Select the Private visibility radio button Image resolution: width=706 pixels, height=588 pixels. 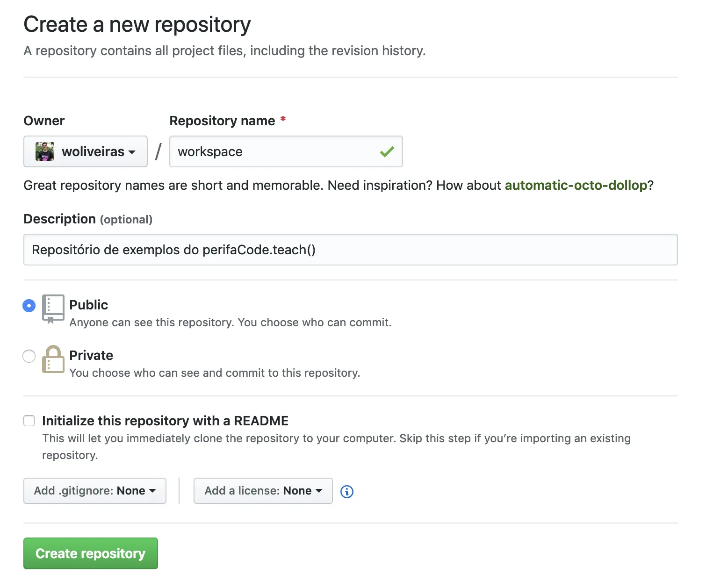coord(29,356)
